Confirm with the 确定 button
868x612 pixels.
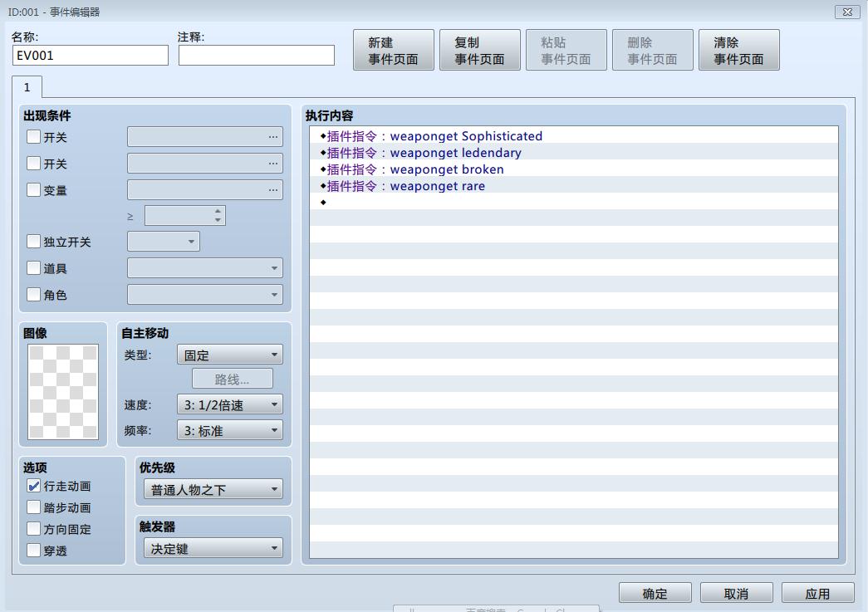pos(655,593)
